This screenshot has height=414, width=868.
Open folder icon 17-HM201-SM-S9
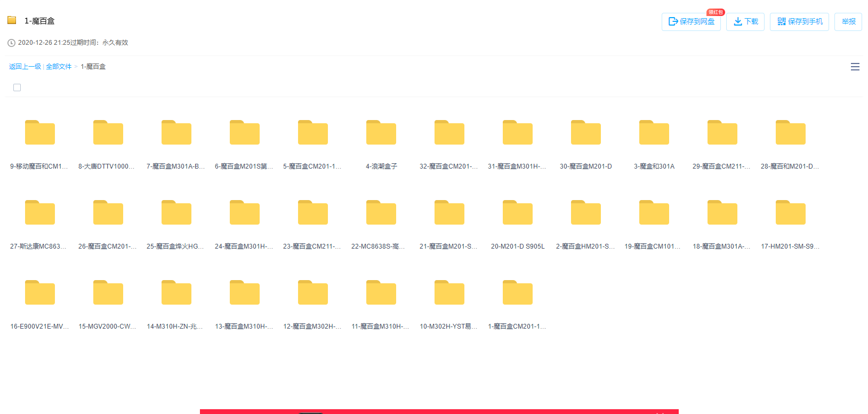click(791, 212)
